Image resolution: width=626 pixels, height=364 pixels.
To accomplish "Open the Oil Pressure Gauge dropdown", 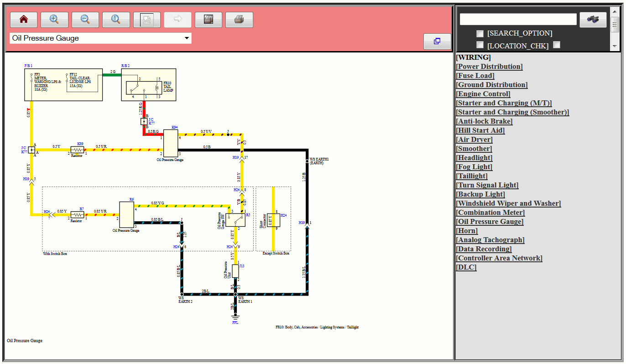I will (x=100, y=38).
